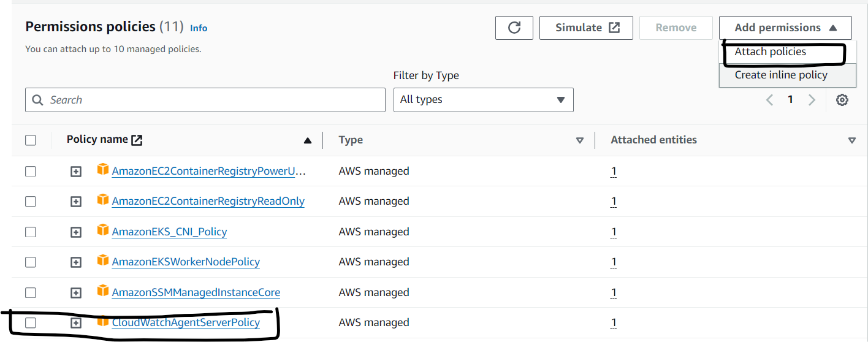Screen dimensions: 868x342
Task: Click the orange policy icon for CloudWatchAgentServerPolicy
Action: point(103,321)
